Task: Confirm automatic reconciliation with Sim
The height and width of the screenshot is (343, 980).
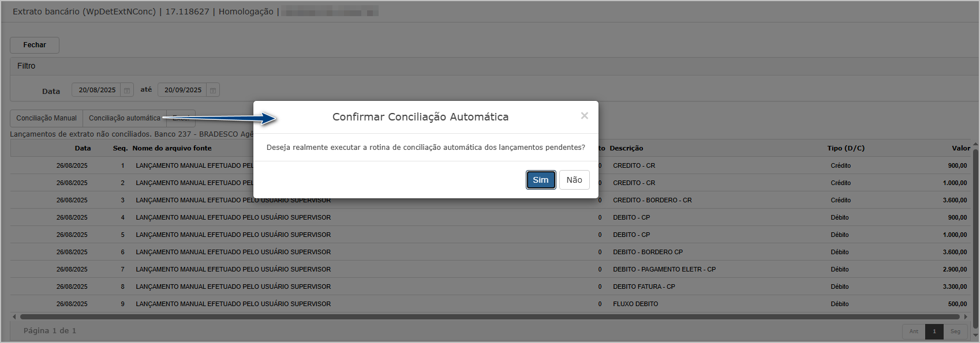Action: point(541,180)
